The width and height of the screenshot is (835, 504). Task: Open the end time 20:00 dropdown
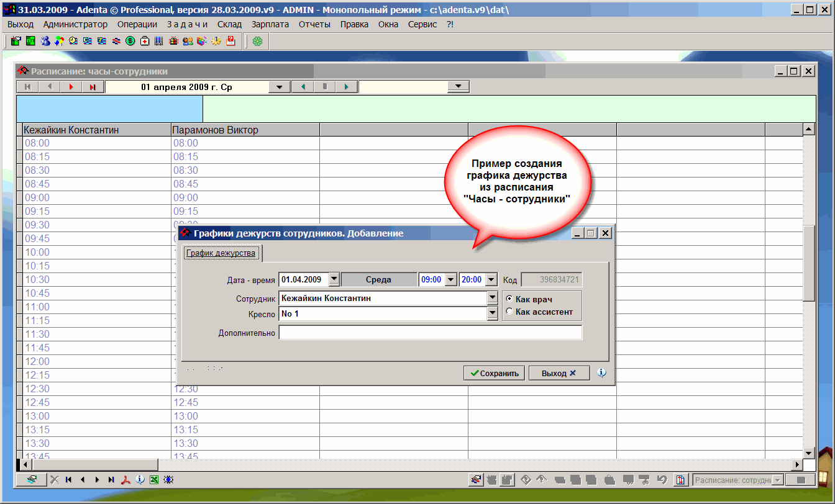point(491,280)
